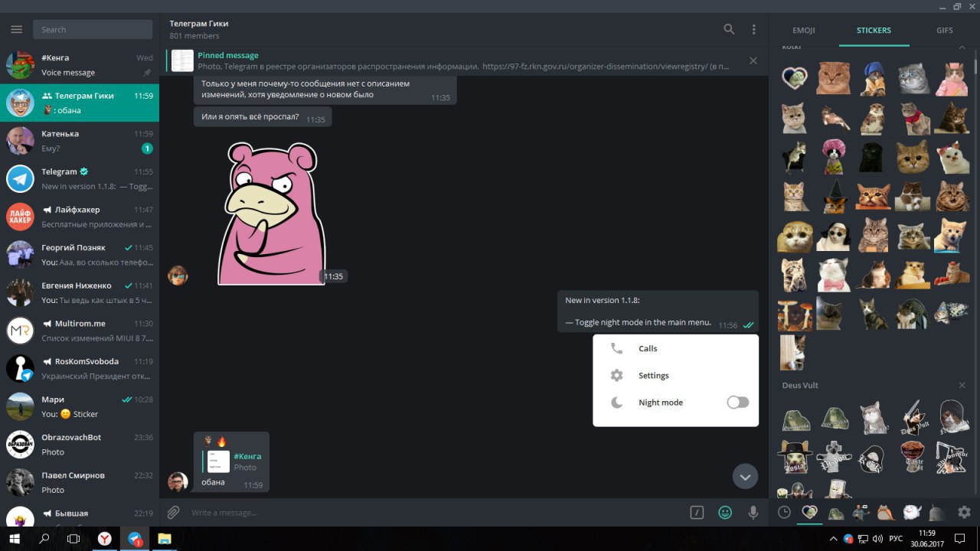Open the Катенька chat

(x=80, y=141)
